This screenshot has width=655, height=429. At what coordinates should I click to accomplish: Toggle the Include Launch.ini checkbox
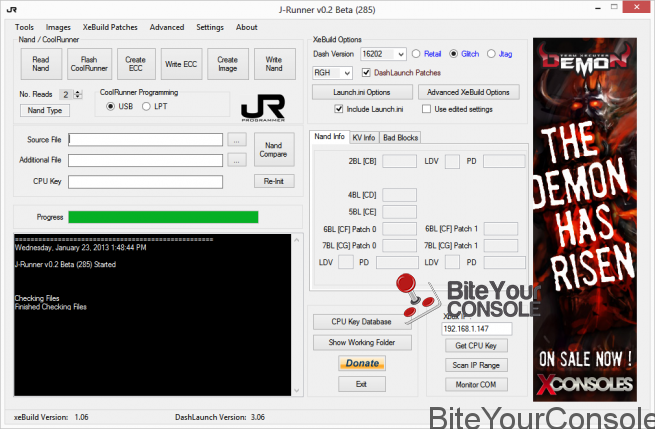339,109
